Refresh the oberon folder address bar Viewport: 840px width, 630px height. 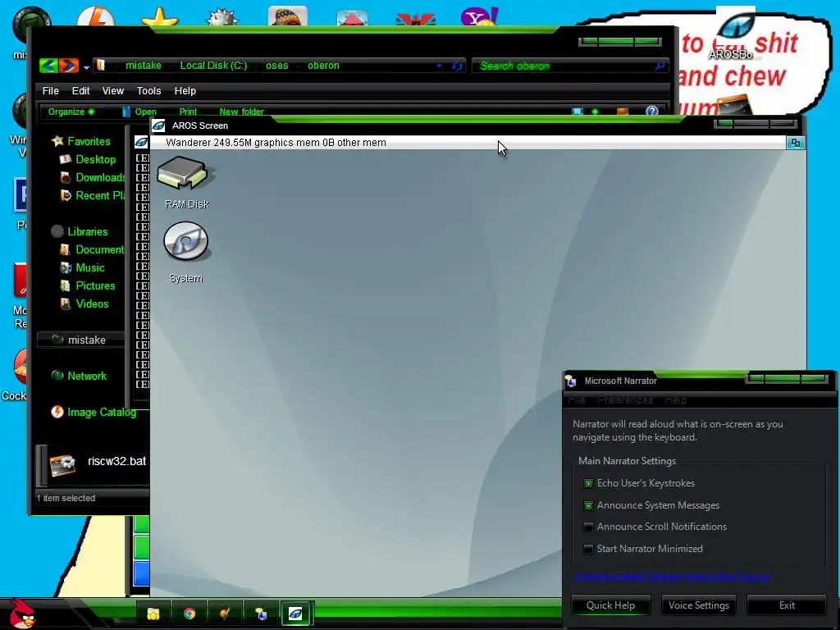pyautogui.click(x=457, y=66)
